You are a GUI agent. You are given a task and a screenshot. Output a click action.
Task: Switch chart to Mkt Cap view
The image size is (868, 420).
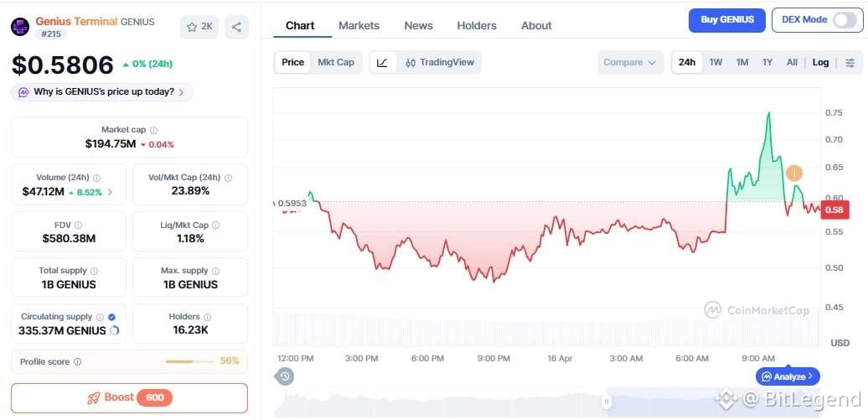coord(335,63)
